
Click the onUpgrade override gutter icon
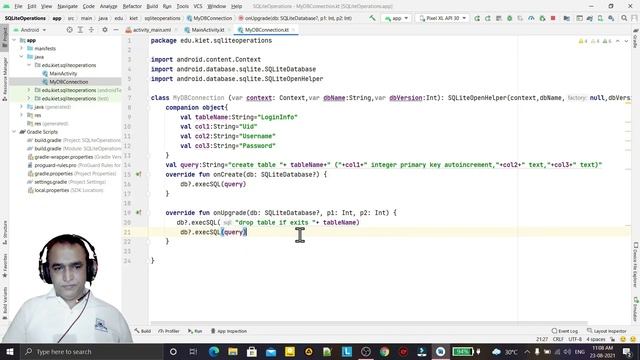[x=138, y=213]
